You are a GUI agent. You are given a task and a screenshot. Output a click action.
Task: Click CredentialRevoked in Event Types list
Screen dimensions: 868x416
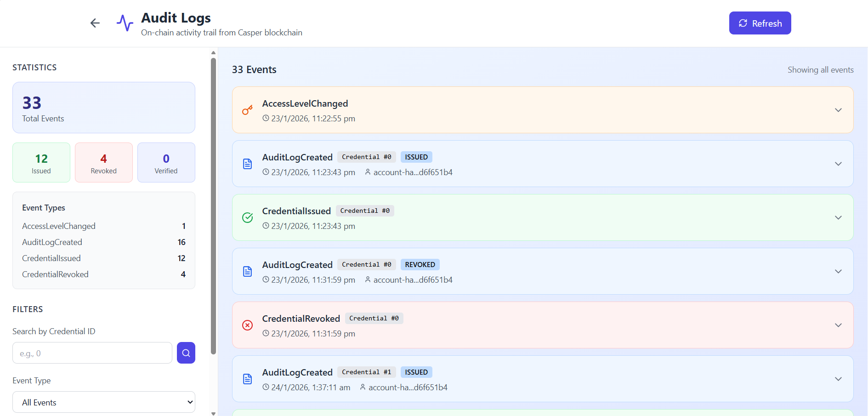click(55, 274)
